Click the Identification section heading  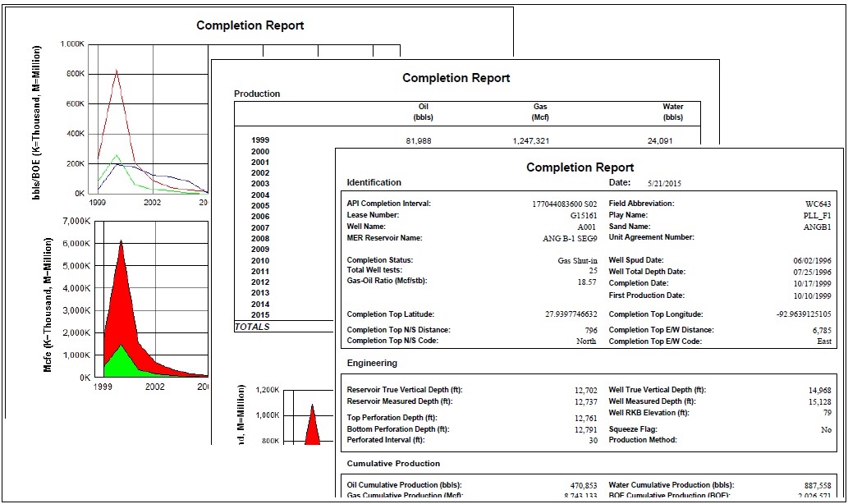pos(374,183)
